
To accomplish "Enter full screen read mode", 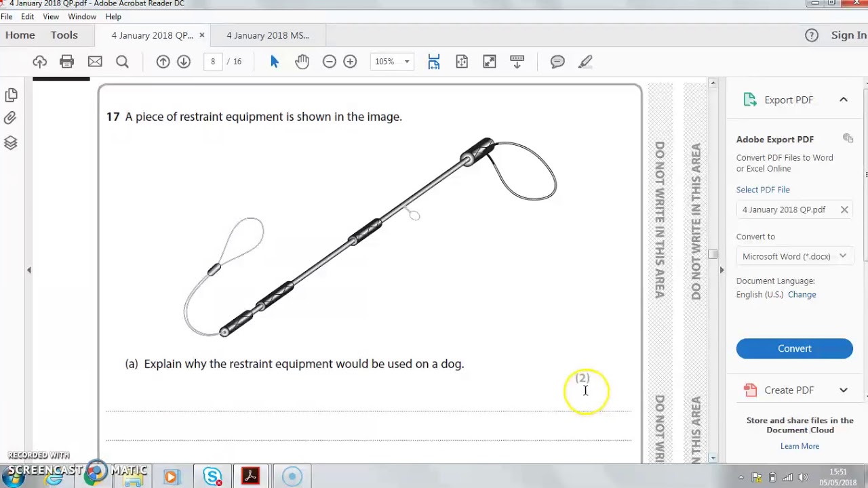I will point(489,62).
